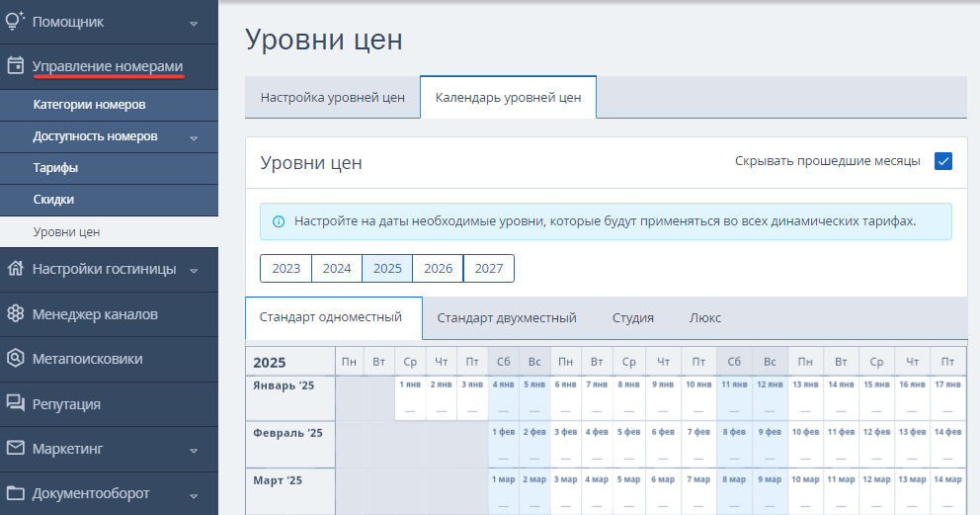The height and width of the screenshot is (515, 980).
Task: Select the year 2026 button
Action: pyautogui.click(x=438, y=268)
